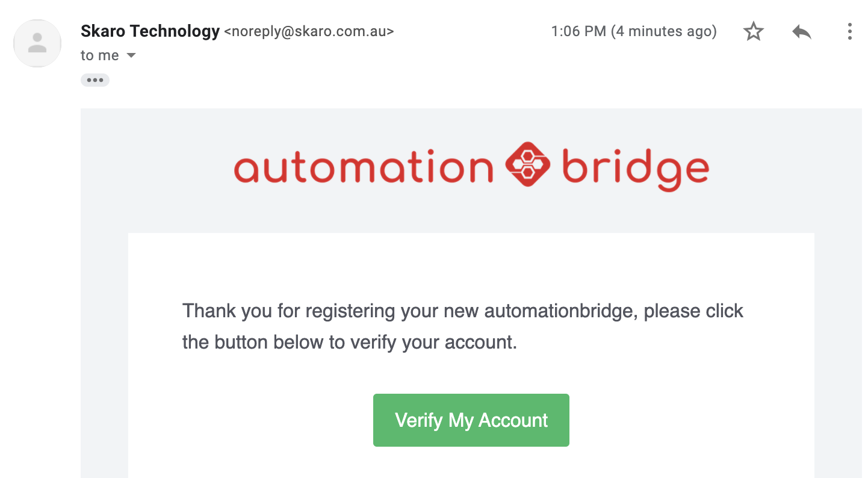This screenshot has height=478, width=868.
Task: Click the Reply arrow icon
Action: [802, 31]
